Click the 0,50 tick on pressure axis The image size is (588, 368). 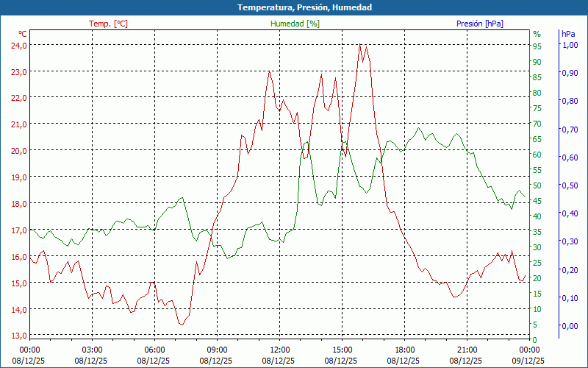pos(570,185)
